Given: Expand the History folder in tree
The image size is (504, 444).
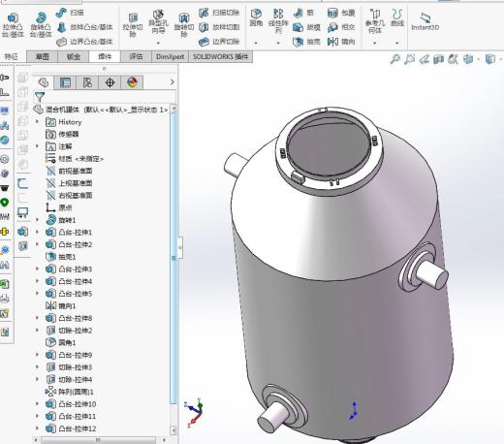Looking at the screenshot, I should 37,122.
